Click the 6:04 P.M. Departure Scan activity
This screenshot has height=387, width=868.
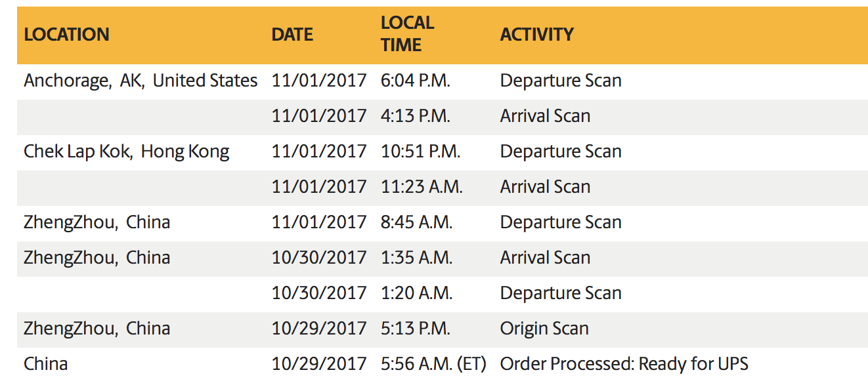click(561, 81)
